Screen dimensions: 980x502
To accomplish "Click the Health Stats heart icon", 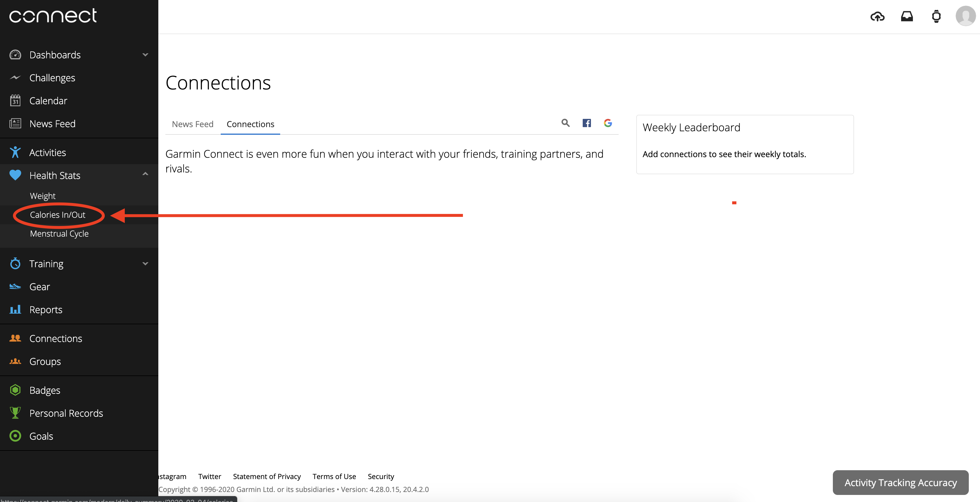I will 15,175.
